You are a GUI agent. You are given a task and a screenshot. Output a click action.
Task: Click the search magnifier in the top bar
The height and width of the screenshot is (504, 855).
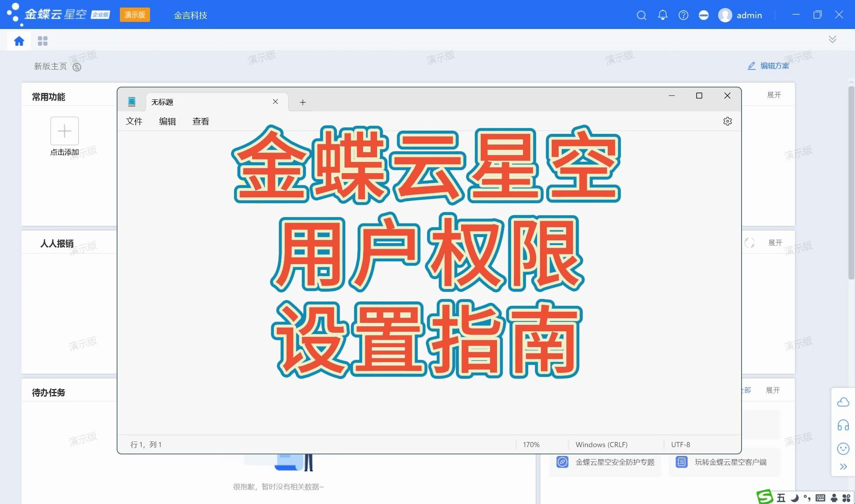pyautogui.click(x=641, y=15)
